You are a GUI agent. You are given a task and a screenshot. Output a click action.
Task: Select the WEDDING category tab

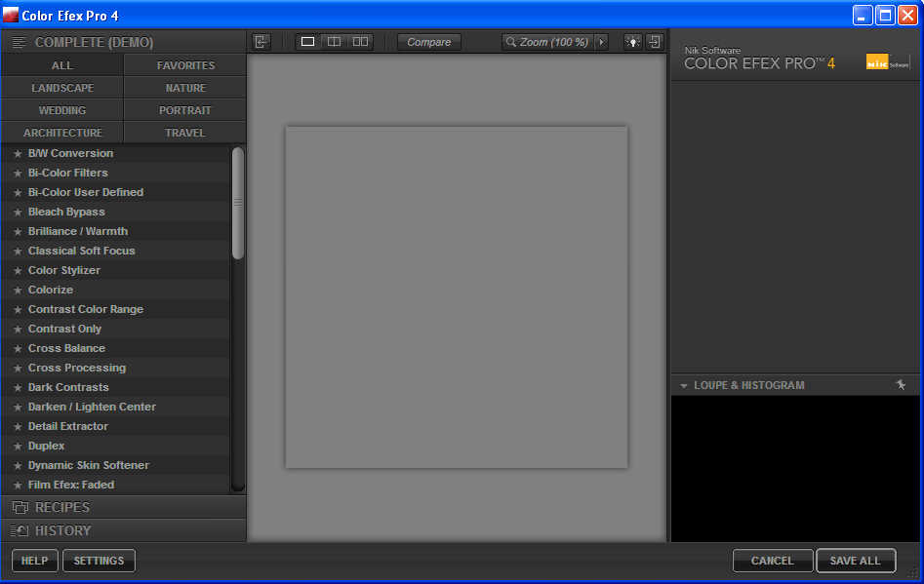61,110
